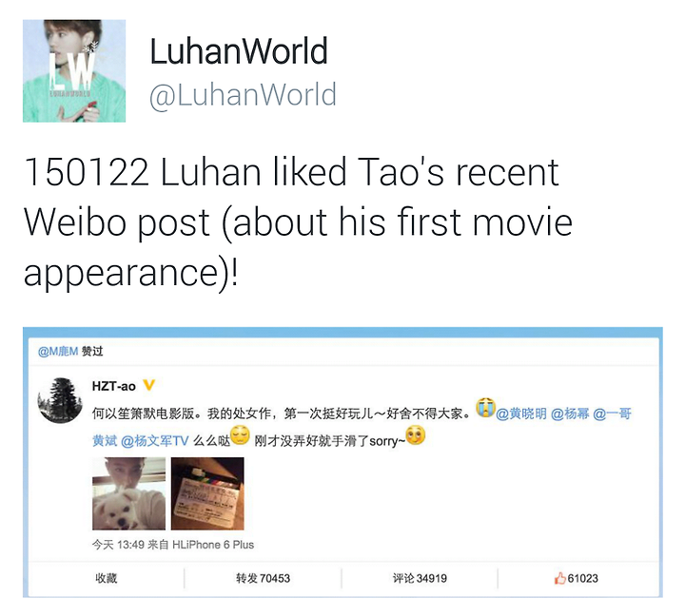
Task: Open the @杨幂 mention
Action: pyautogui.click(x=570, y=414)
